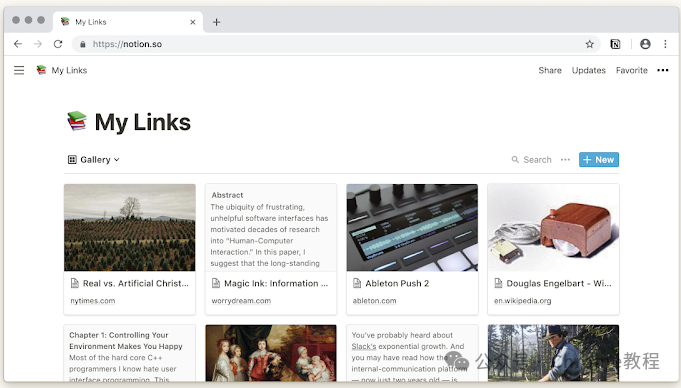The width and height of the screenshot is (681, 388).
Task: Open the Ableton Push 2 device thumbnail
Action: click(412, 228)
